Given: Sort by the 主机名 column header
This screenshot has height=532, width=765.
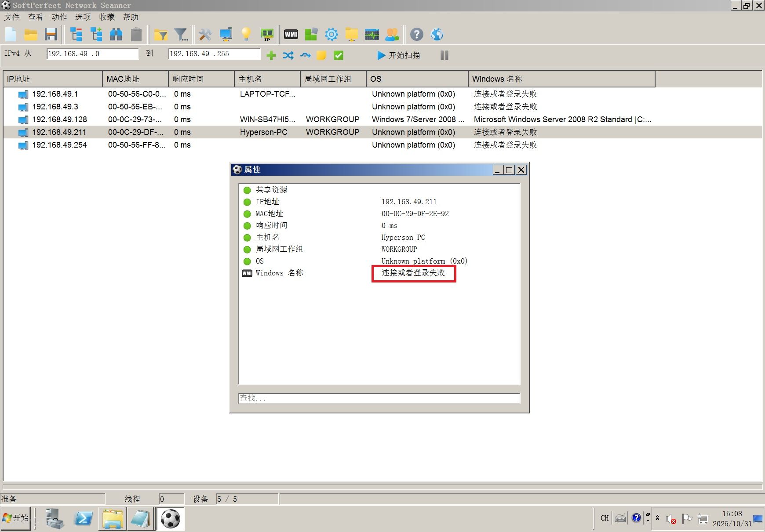Looking at the screenshot, I should coord(267,79).
